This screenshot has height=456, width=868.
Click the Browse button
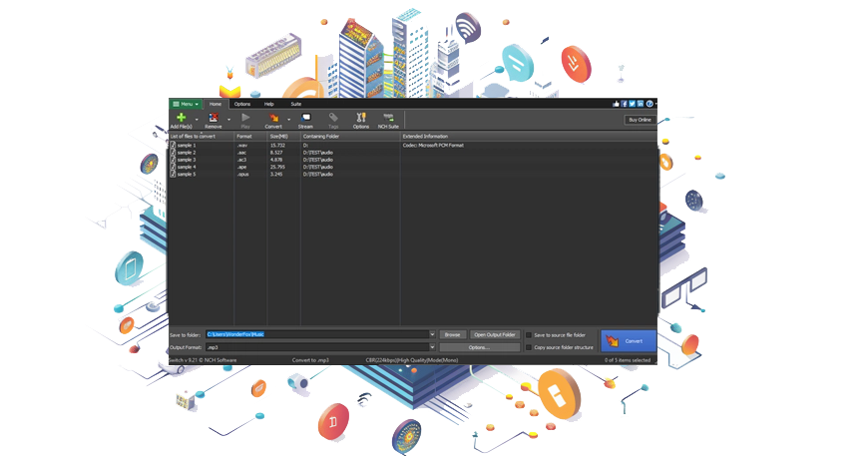point(452,335)
